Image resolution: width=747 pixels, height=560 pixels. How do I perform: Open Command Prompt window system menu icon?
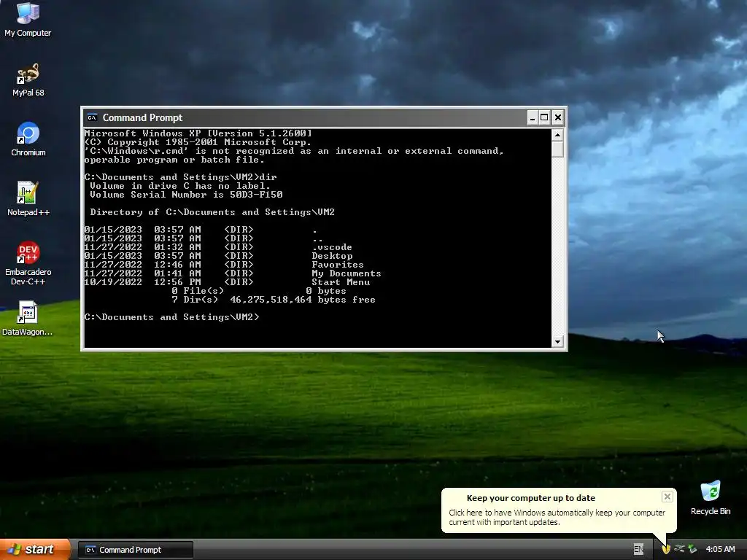(92, 117)
